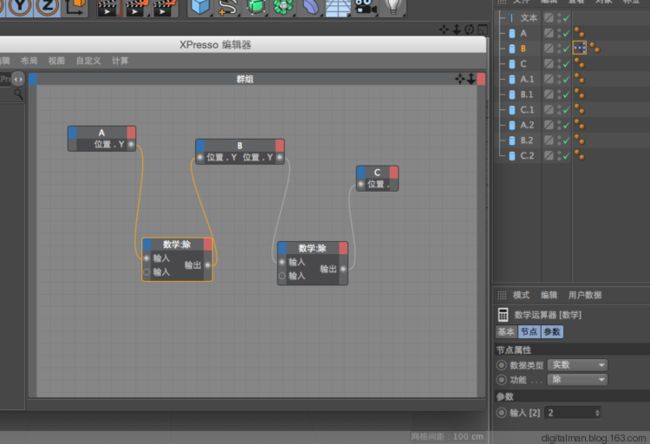Select node C title bar in XPresso
The width and height of the screenshot is (650, 444).
[x=377, y=172]
